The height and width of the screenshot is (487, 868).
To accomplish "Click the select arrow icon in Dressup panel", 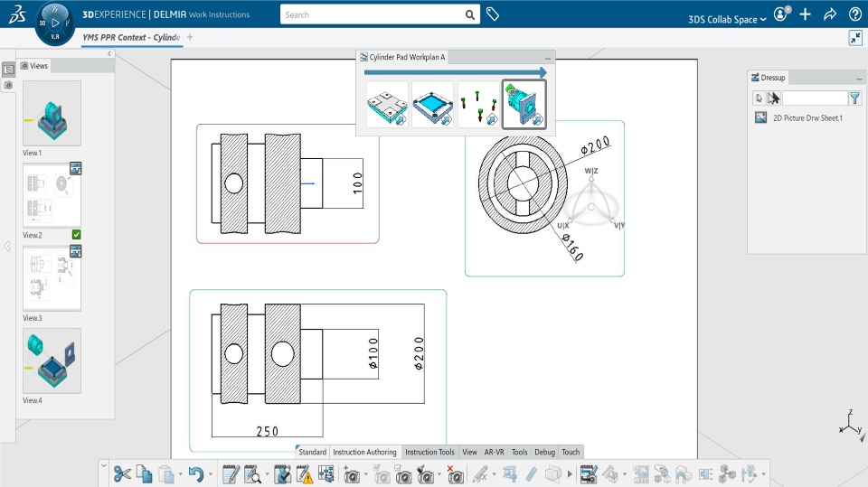I will (x=759, y=98).
